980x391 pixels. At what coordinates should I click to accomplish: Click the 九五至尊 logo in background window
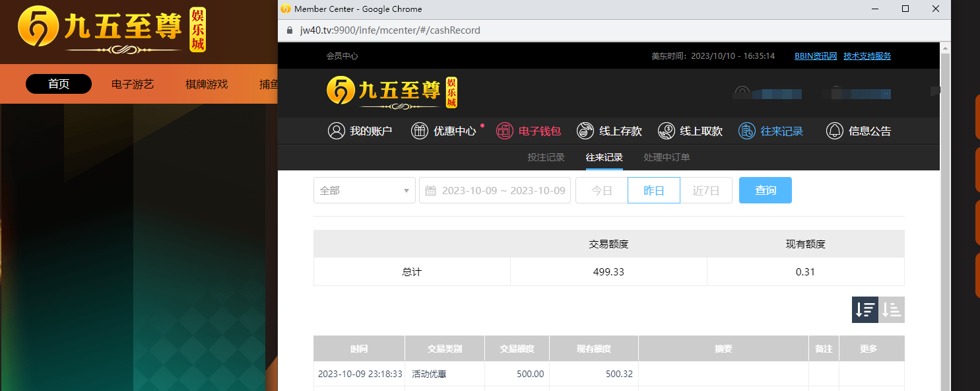[x=112, y=30]
